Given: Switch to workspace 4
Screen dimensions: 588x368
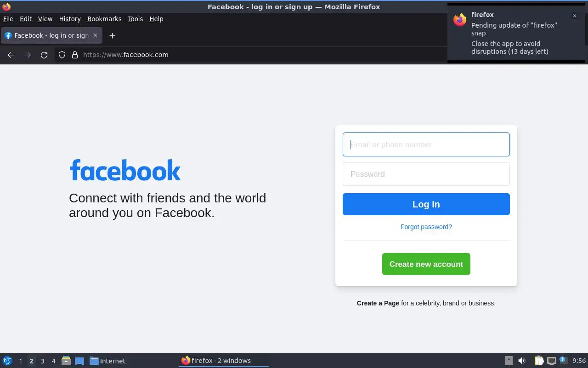Looking at the screenshot, I should click(x=53, y=361).
